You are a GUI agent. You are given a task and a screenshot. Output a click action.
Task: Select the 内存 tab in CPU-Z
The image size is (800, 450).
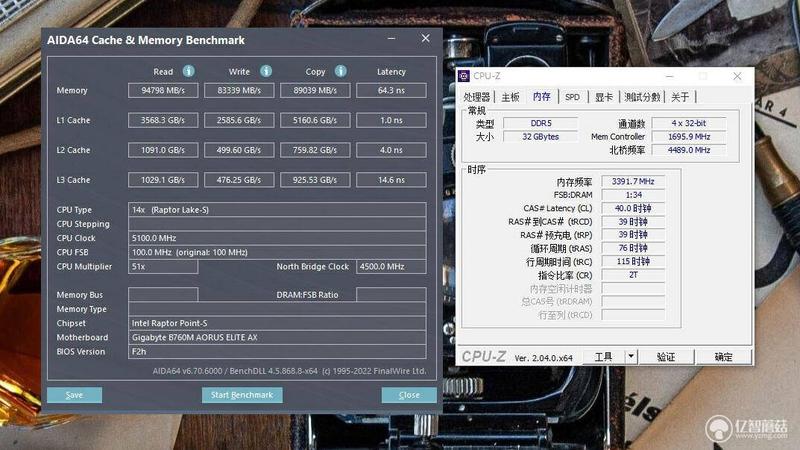coord(541,96)
